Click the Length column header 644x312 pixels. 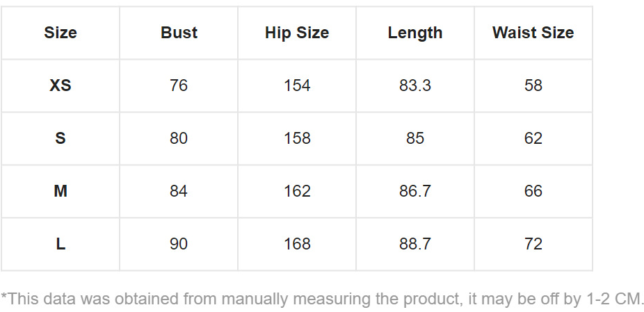[x=415, y=33]
